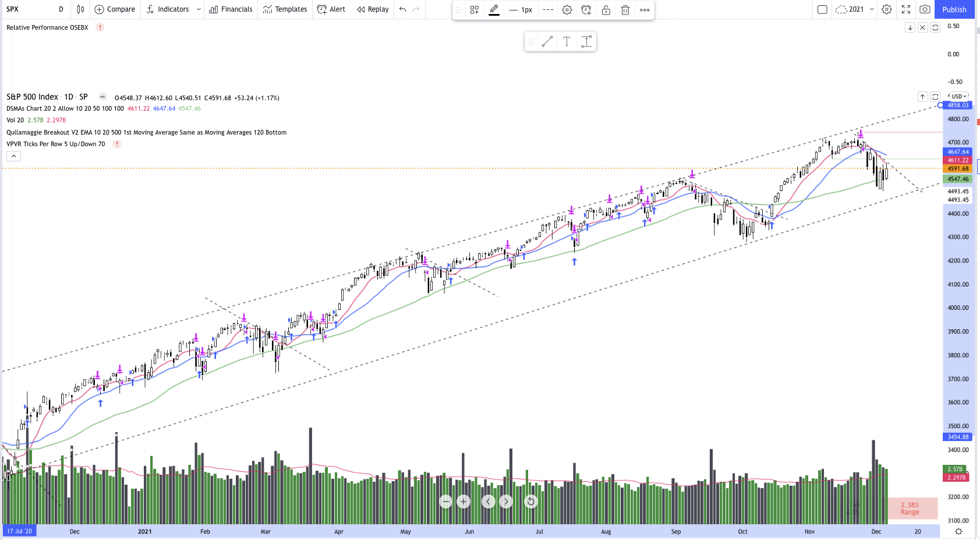This screenshot has width=980, height=540.
Task: Open the USD currency dropdown
Action: coord(959,97)
